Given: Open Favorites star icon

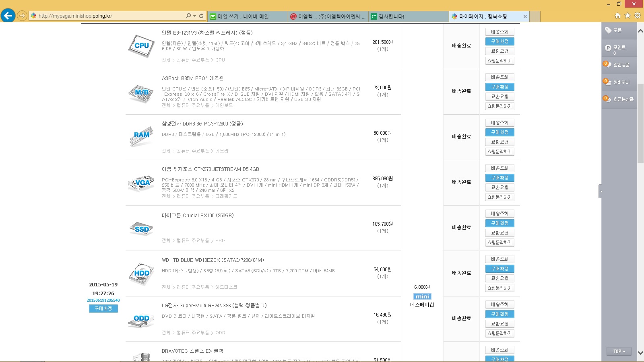Looking at the screenshot, I should pos(627,16).
